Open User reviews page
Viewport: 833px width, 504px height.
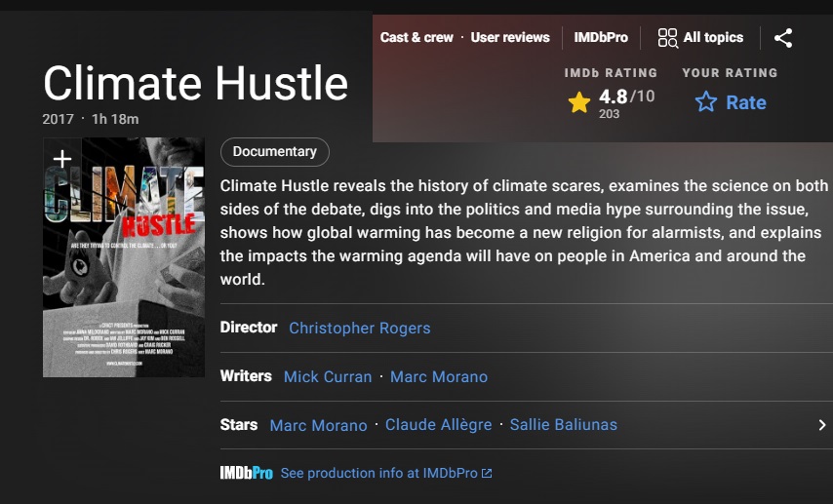[x=510, y=37]
